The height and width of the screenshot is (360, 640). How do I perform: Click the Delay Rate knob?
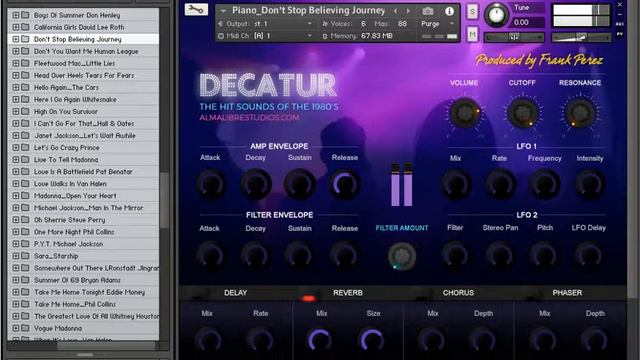(x=260, y=340)
